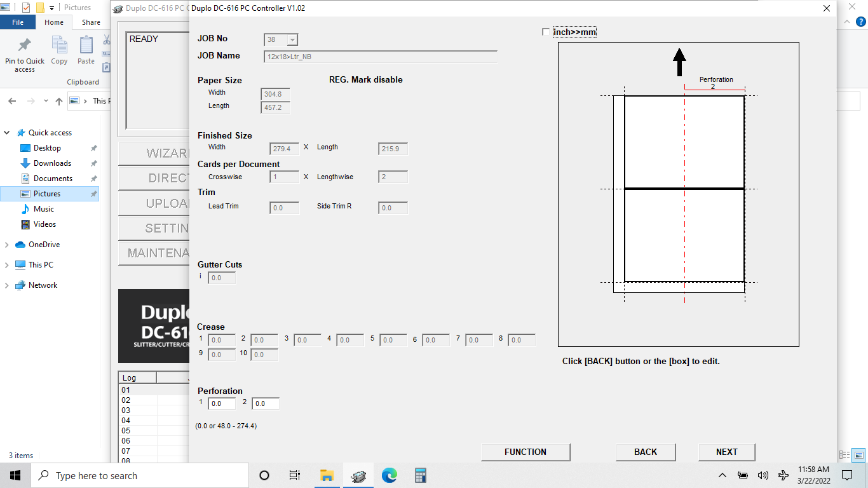
Task: Click the Duplo printer icon in title bar
Action: click(118, 8)
